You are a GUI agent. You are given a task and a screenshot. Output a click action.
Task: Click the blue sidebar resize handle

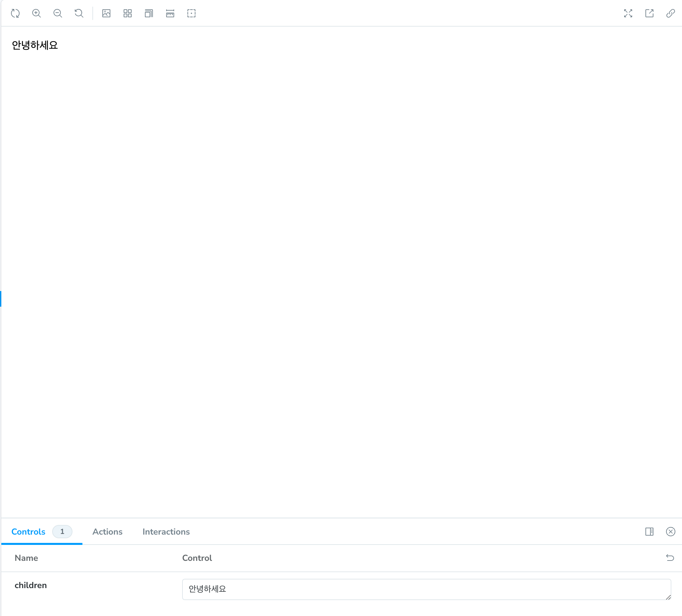[x=1, y=299]
